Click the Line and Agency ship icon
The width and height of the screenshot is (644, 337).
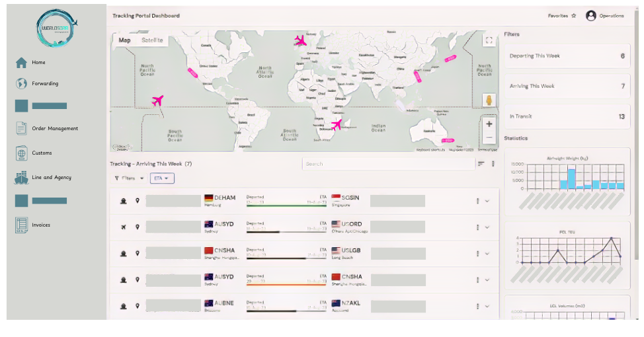pyautogui.click(x=21, y=177)
